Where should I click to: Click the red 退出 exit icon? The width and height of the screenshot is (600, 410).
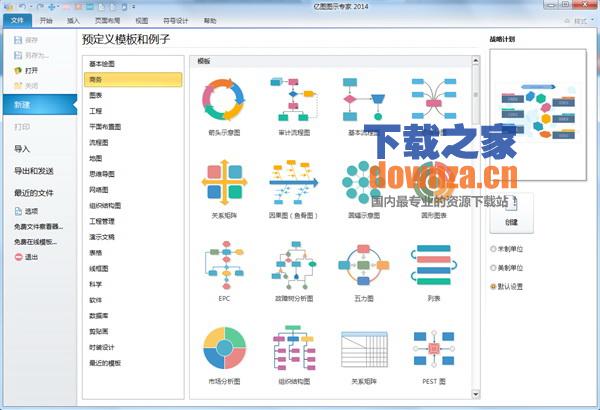point(18,257)
